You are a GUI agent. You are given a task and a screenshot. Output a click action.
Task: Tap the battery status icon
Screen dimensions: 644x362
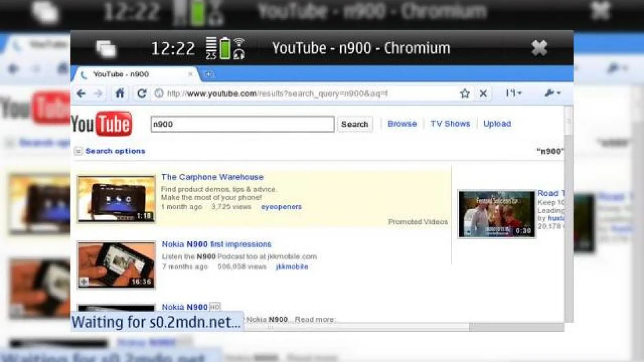click(225, 48)
